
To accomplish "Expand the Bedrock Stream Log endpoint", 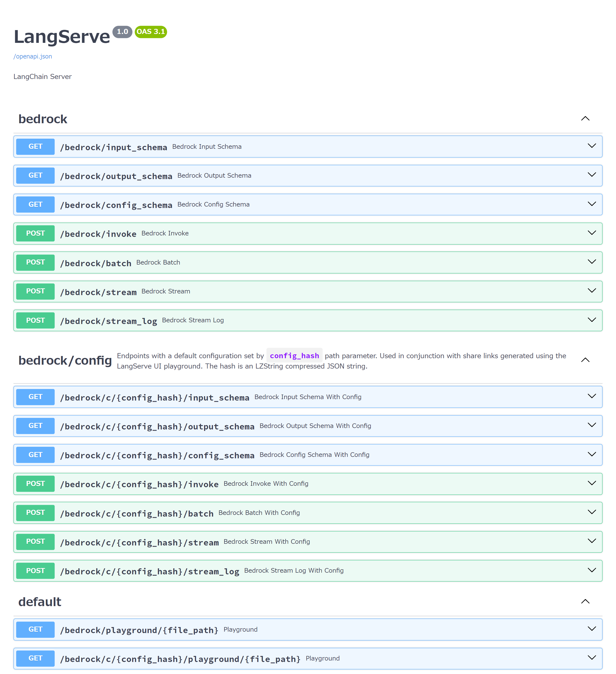I will click(592, 320).
